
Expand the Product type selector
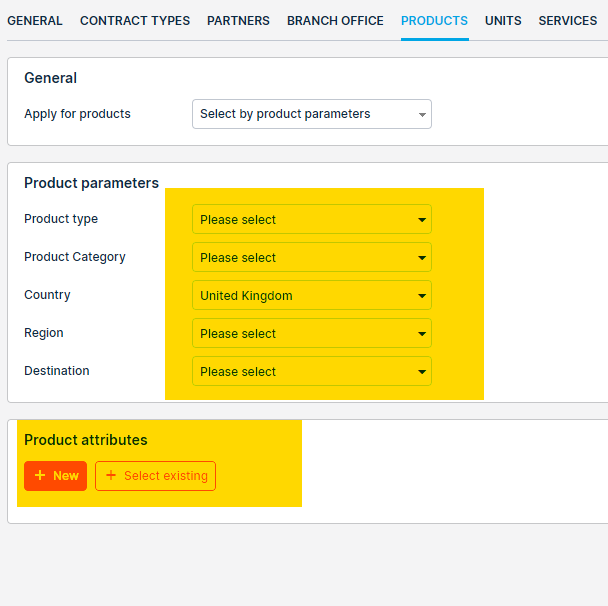point(312,219)
